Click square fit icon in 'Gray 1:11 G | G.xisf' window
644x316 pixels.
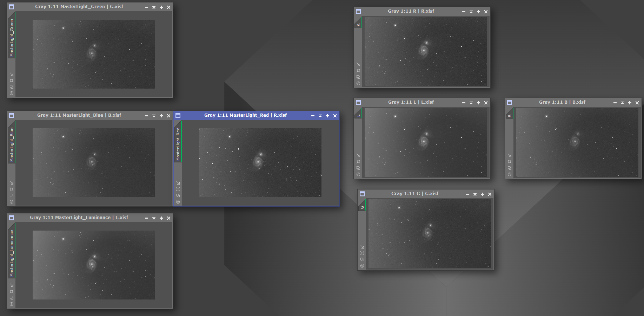coord(362,253)
